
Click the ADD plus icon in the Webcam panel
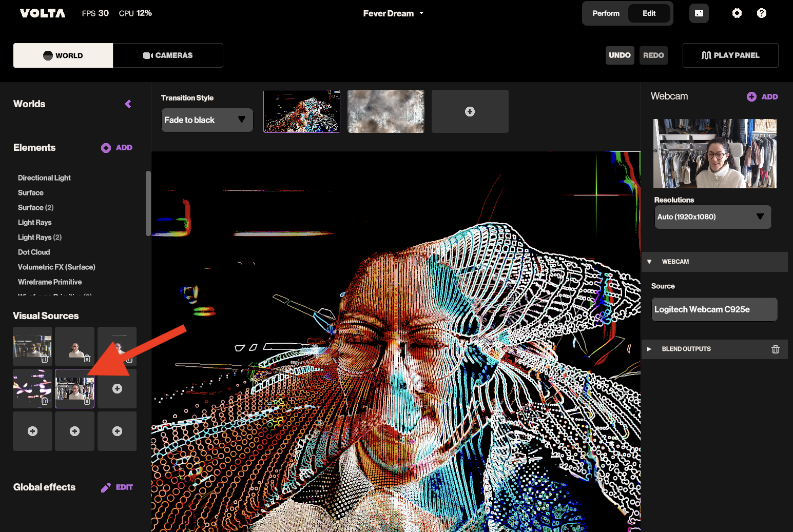[x=751, y=96]
